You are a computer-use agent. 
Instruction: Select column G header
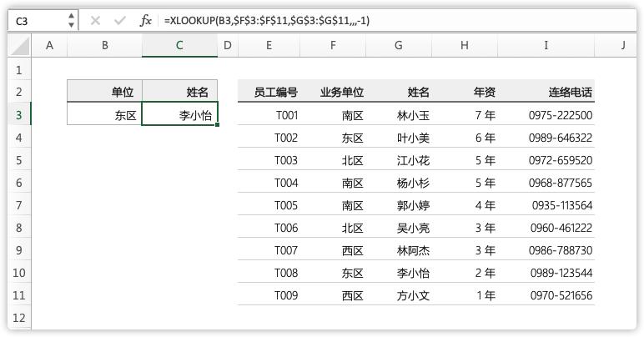point(399,46)
